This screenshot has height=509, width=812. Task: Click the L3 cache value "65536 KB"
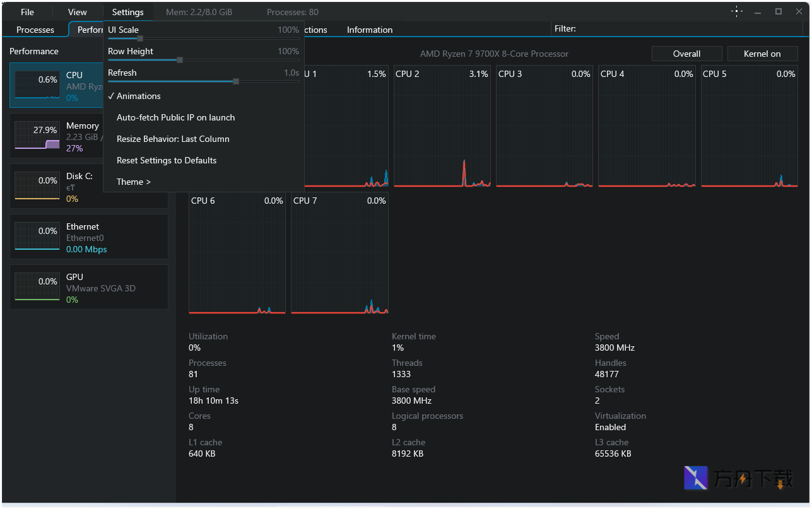[x=613, y=453]
